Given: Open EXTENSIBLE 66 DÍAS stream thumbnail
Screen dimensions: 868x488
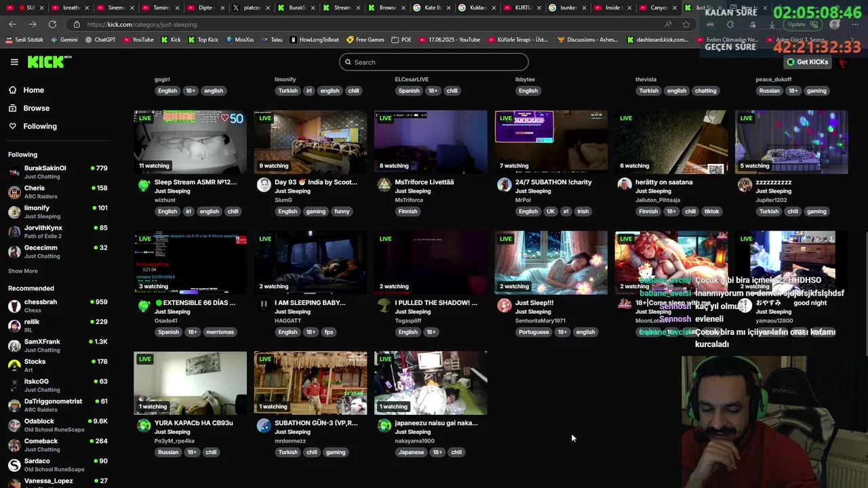Looking at the screenshot, I should click(191, 262).
